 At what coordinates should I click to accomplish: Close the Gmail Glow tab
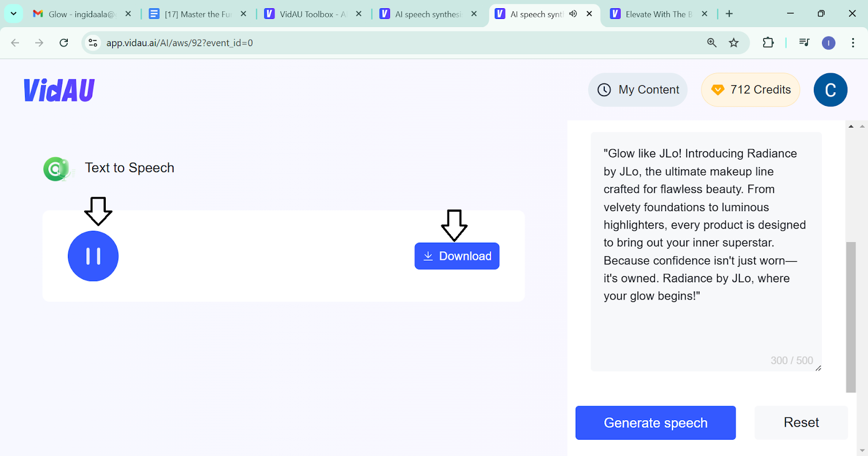click(128, 14)
